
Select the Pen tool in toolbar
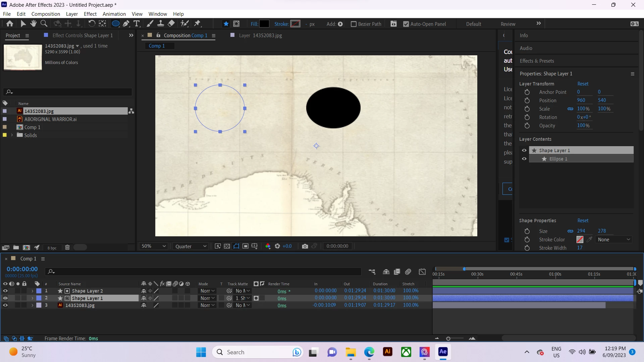[x=126, y=24]
